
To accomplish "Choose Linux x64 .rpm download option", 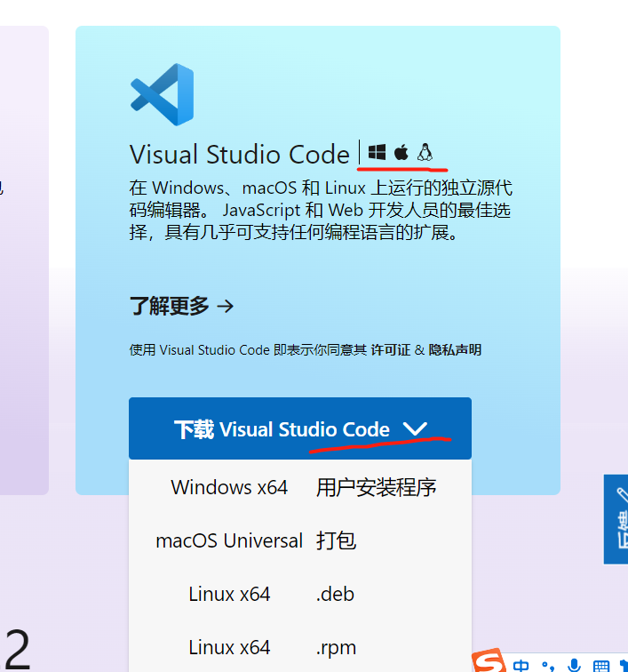I will [300, 647].
